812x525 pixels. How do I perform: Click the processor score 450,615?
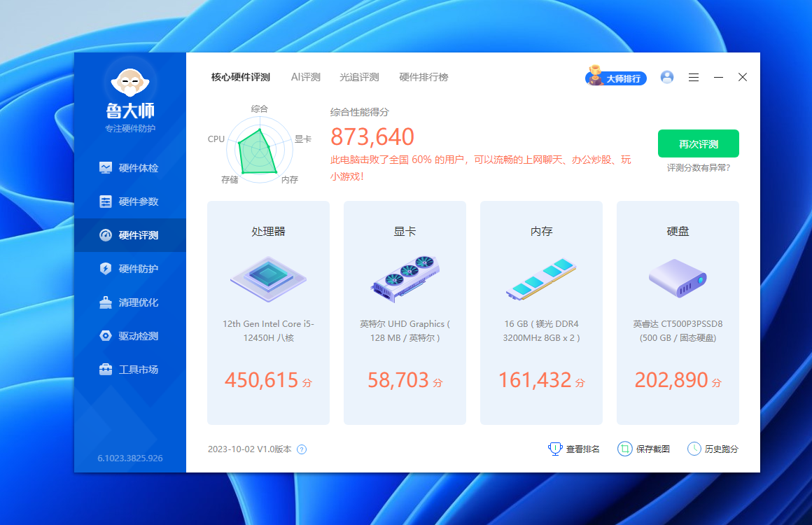click(x=262, y=380)
